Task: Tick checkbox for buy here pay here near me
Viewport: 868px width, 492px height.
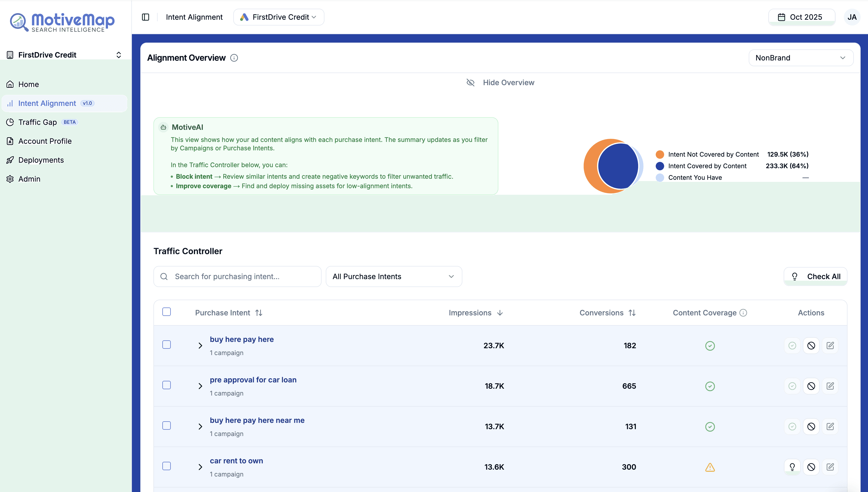Action: (x=167, y=426)
